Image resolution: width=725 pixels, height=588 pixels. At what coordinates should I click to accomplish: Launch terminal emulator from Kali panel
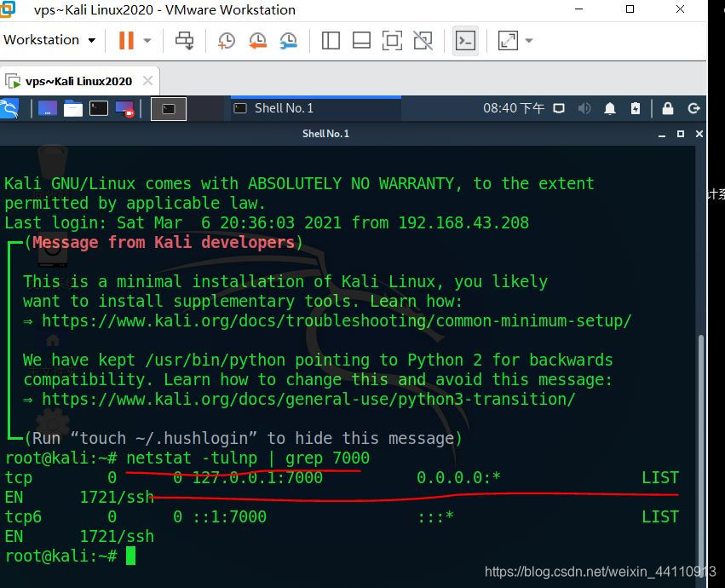[99, 108]
